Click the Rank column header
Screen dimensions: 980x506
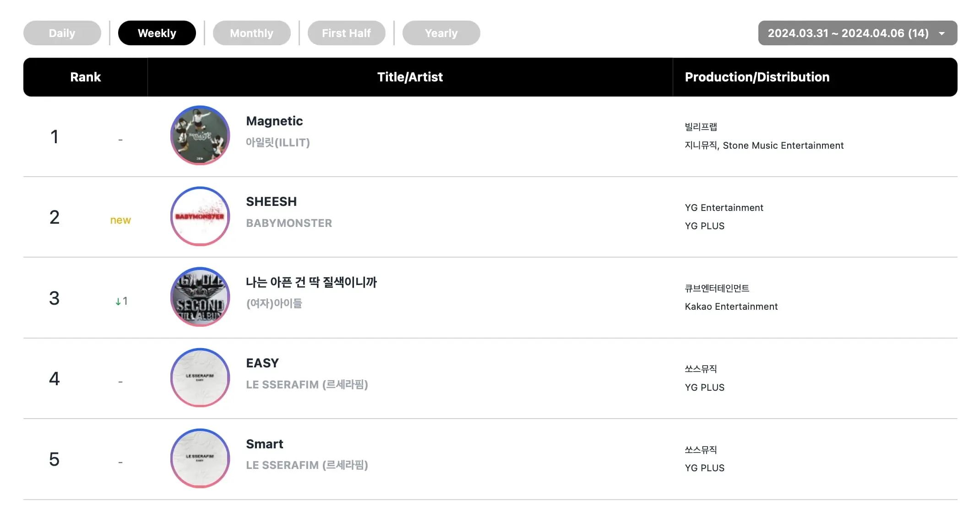(86, 77)
